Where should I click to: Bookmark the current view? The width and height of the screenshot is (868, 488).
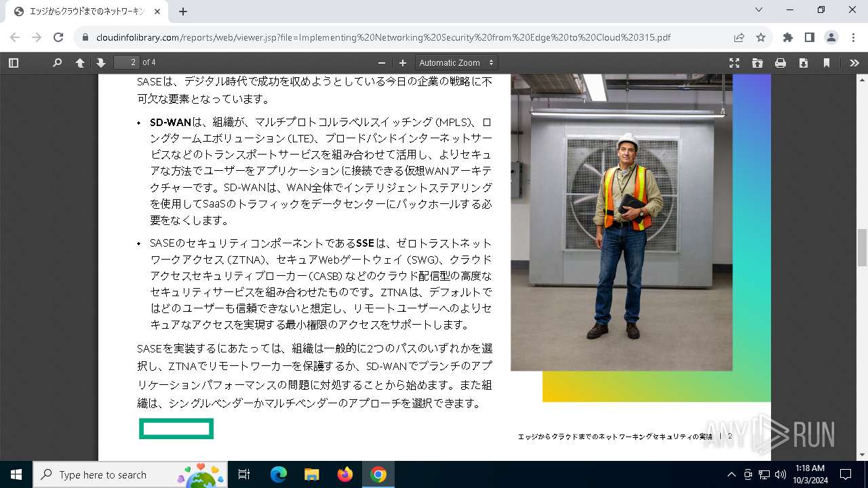827,62
